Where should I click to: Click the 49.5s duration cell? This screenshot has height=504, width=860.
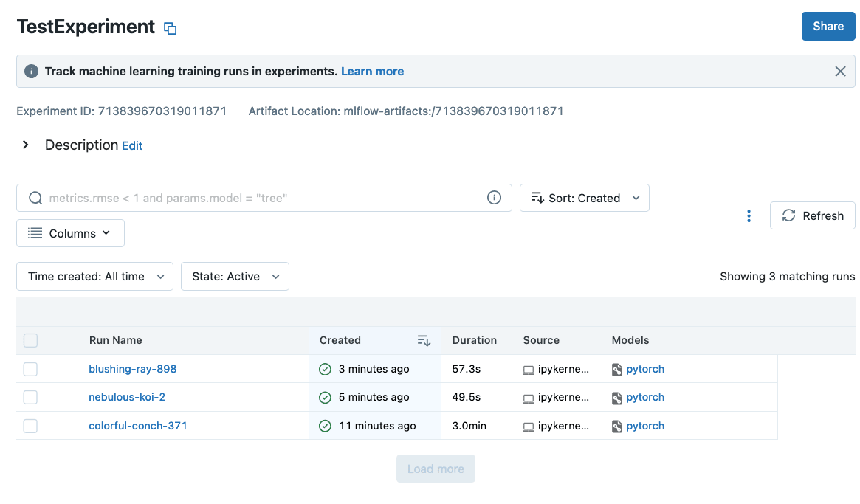click(467, 397)
